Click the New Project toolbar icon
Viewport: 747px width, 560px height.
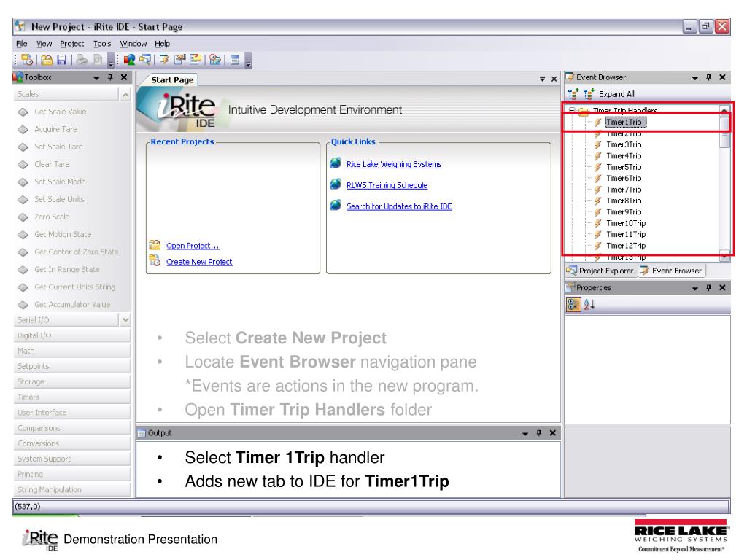pyautogui.click(x=27, y=60)
